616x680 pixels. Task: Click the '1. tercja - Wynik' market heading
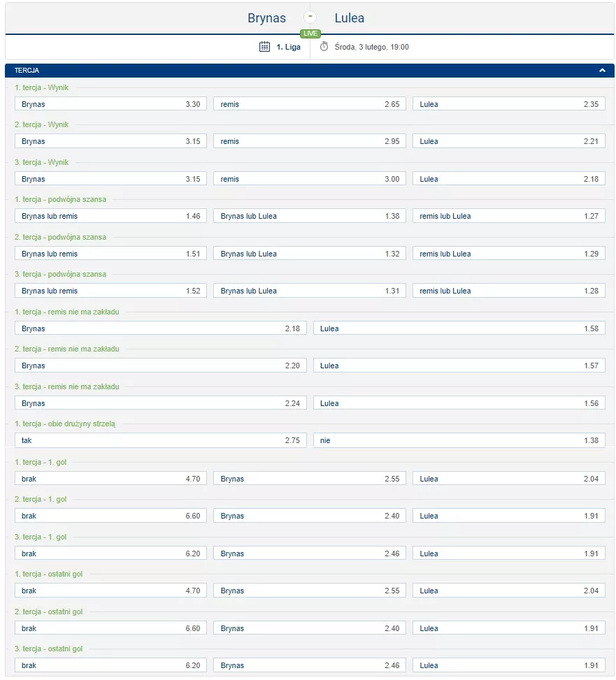click(x=42, y=87)
